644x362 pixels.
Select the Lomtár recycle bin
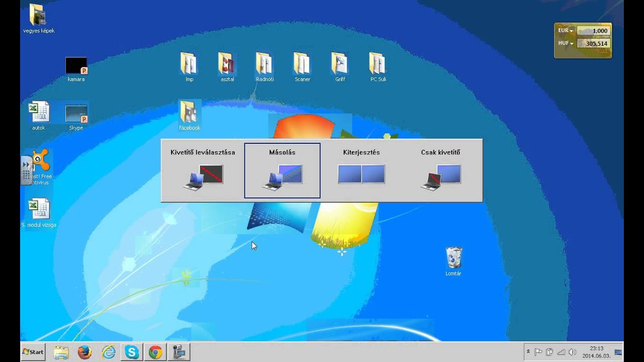(x=453, y=261)
